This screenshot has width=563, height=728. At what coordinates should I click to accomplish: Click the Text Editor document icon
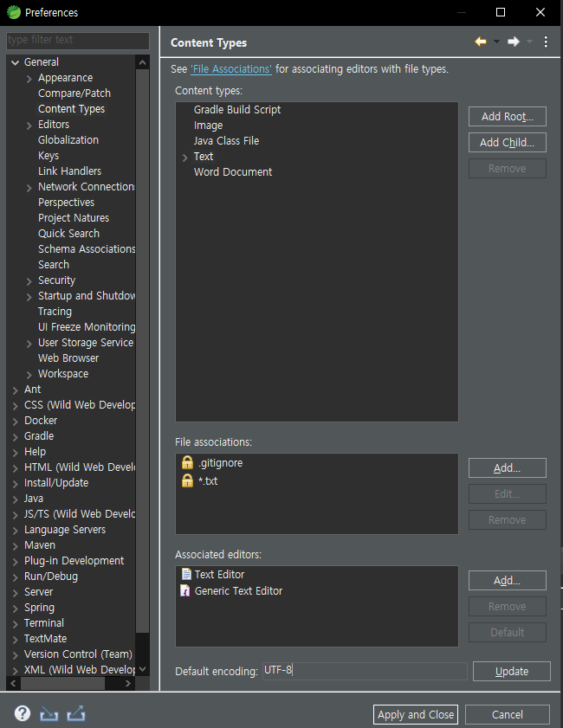[186, 574]
